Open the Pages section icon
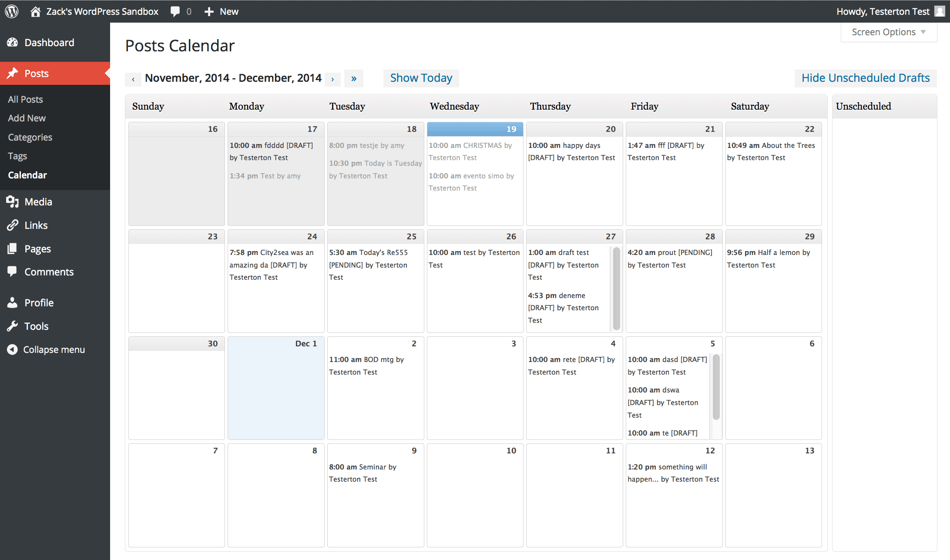The image size is (950, 560). [x=13, y=248]
